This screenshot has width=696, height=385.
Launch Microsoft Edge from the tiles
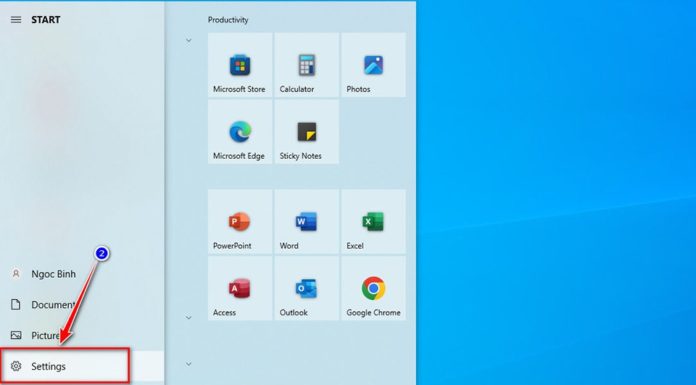[x=240, y=132]
